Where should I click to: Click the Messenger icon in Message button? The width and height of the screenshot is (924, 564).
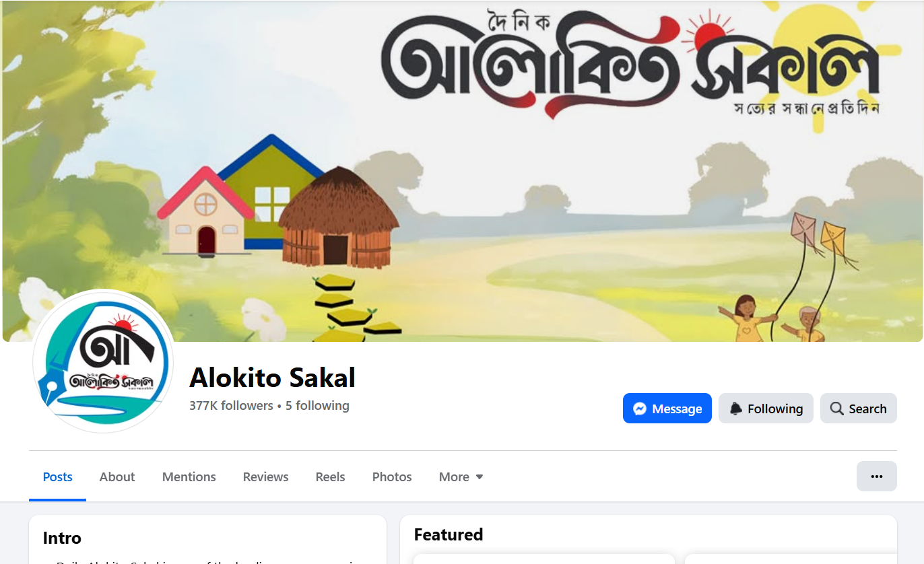pyautogui.click(x=640, y=409)
